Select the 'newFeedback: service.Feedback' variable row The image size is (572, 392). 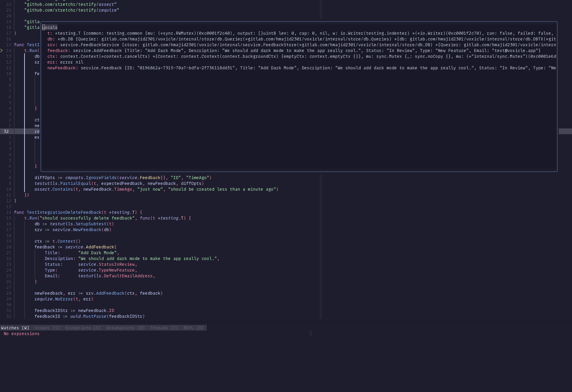pos(302,68)
